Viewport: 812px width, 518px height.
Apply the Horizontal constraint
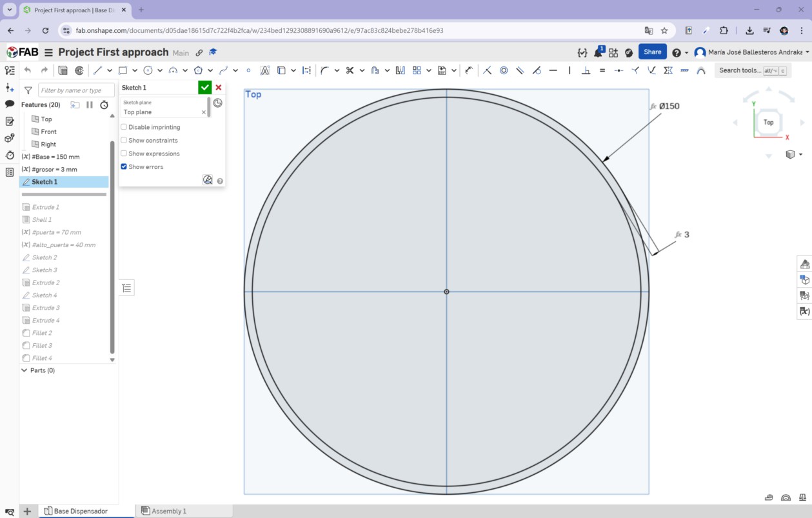click(553, 70)
